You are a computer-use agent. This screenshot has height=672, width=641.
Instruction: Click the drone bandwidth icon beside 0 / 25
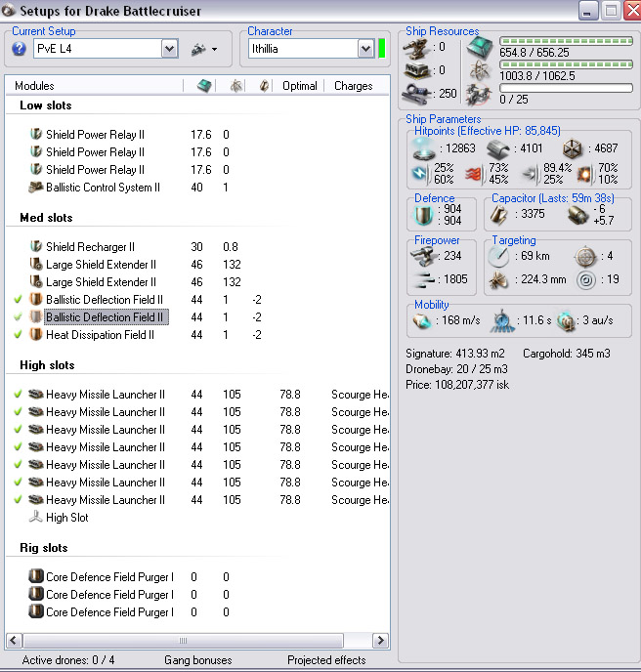tap(479, 94)
